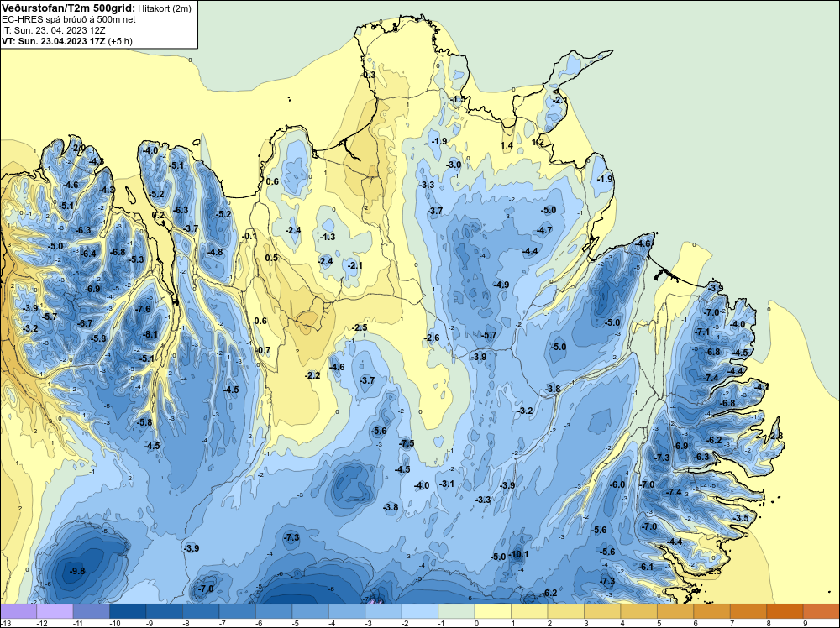The width and height of the screenshot is (840, 628).
Task: Select the pale yellow swatch between 0 and 1
Action: [x=493, y=611]
